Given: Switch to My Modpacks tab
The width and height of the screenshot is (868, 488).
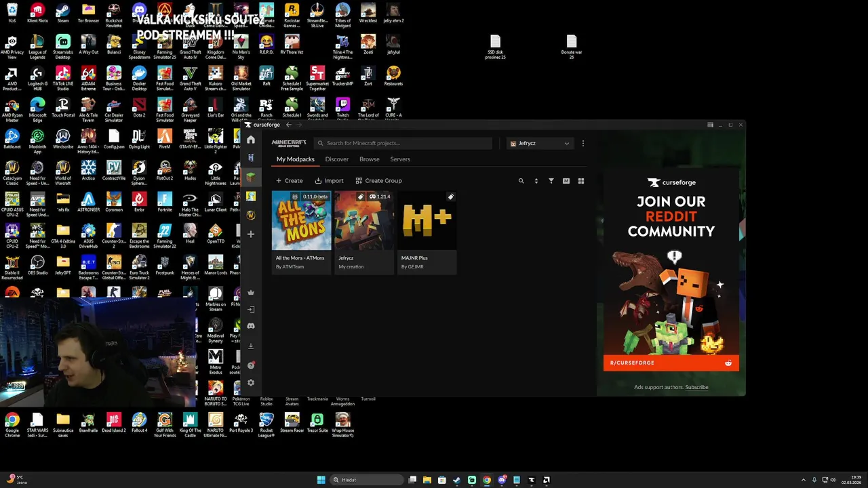Looking at the screenshot, I should 295,159.
